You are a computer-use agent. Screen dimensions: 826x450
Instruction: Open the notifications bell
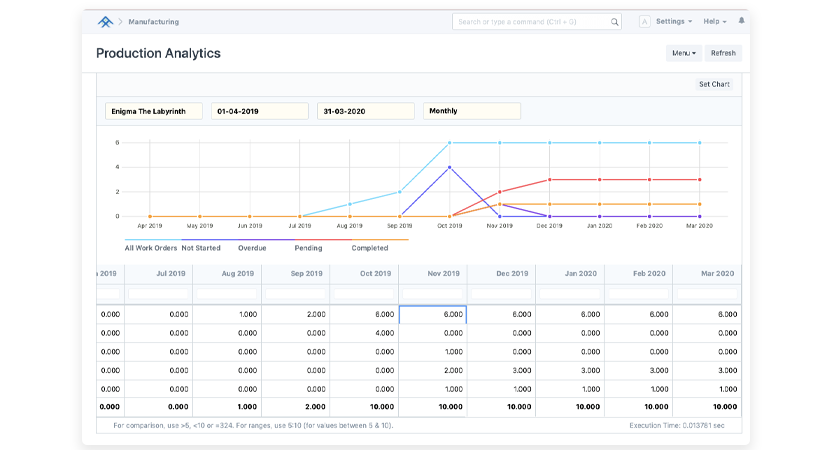click(x=741, y=21)
